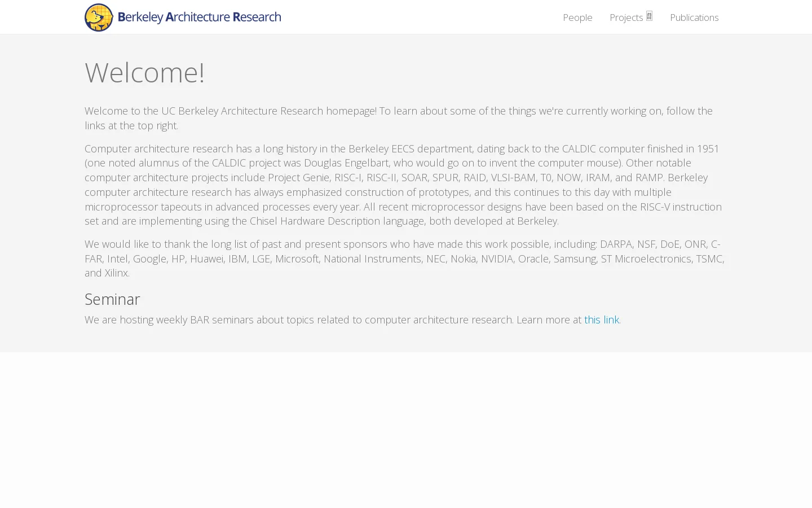Go to the Publications page
812x508 pixels.
tap(694, 17)
